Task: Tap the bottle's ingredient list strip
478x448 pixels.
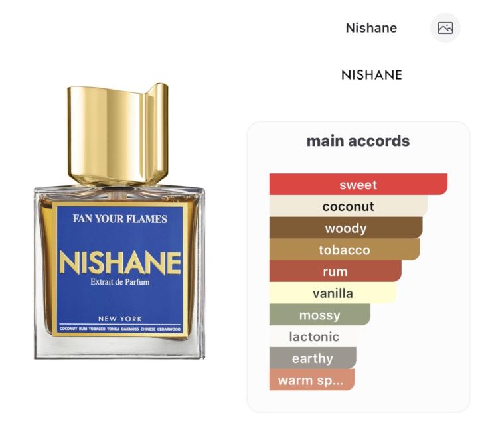Action: [x=120, y=329]
